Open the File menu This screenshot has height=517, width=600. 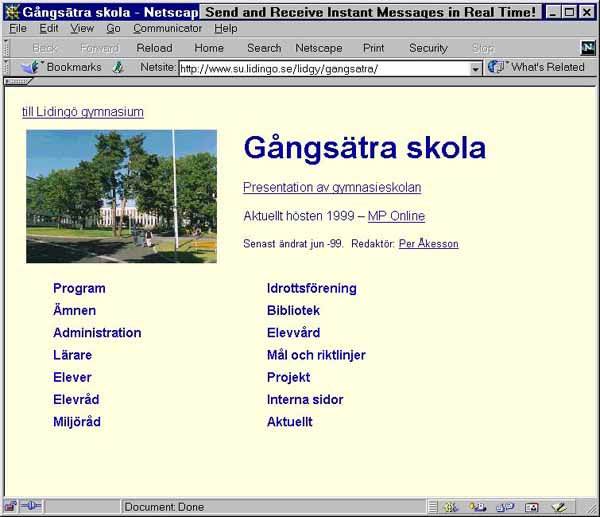point(18,29)
